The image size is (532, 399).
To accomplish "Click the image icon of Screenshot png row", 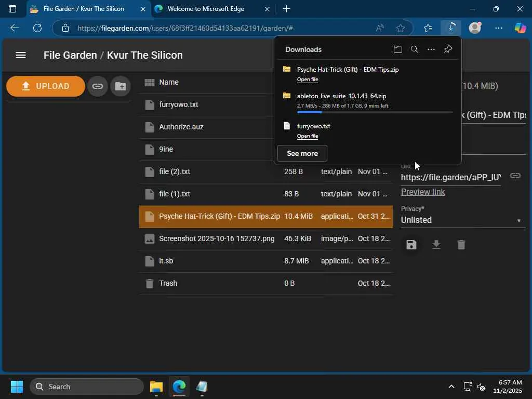I will (149, 239).
